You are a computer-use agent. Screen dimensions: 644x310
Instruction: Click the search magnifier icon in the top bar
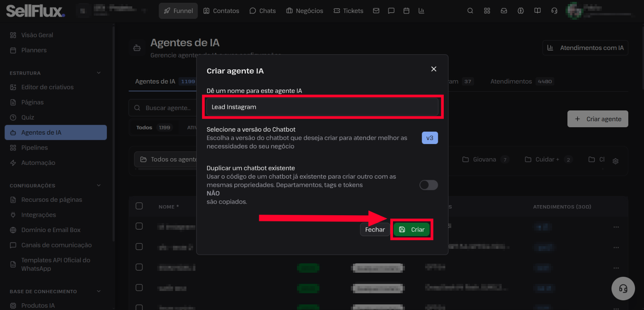(x=470, y=11)
